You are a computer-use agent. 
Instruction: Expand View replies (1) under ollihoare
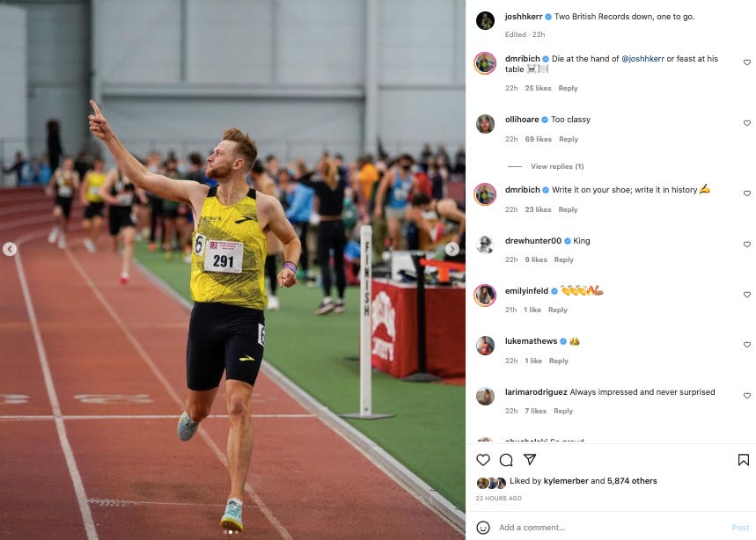tap(557, 166)
